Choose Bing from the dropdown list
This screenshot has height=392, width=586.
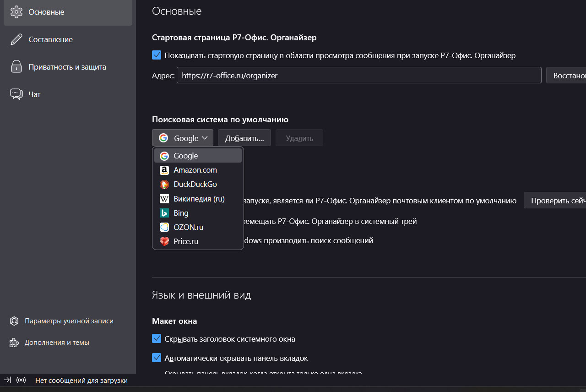click(x=198, y=213)
